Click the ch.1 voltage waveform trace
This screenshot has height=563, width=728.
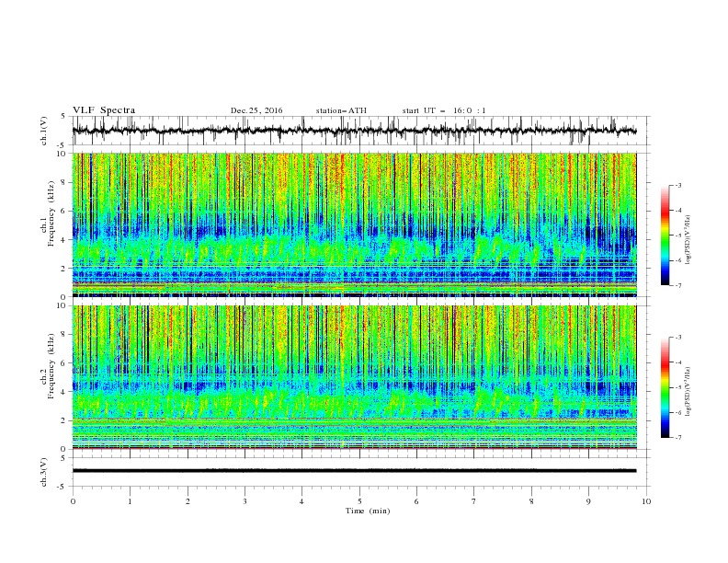tap(354, 131)
